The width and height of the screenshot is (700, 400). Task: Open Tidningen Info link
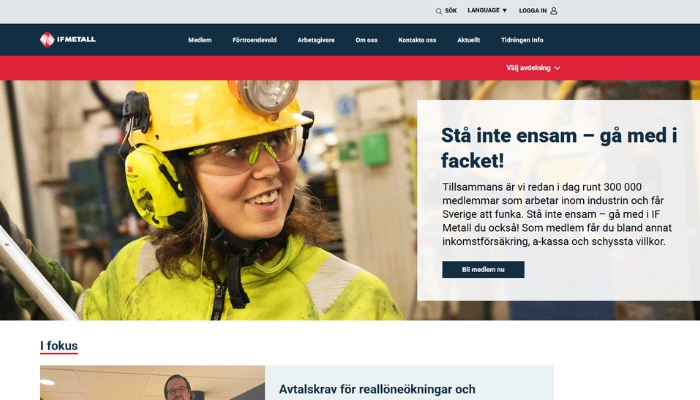coord(522,40)
